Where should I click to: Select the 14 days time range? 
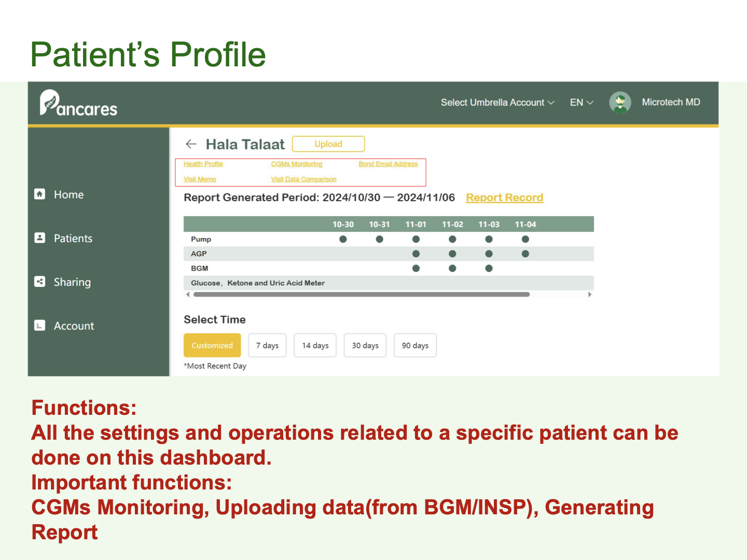(x=315, y=345)
